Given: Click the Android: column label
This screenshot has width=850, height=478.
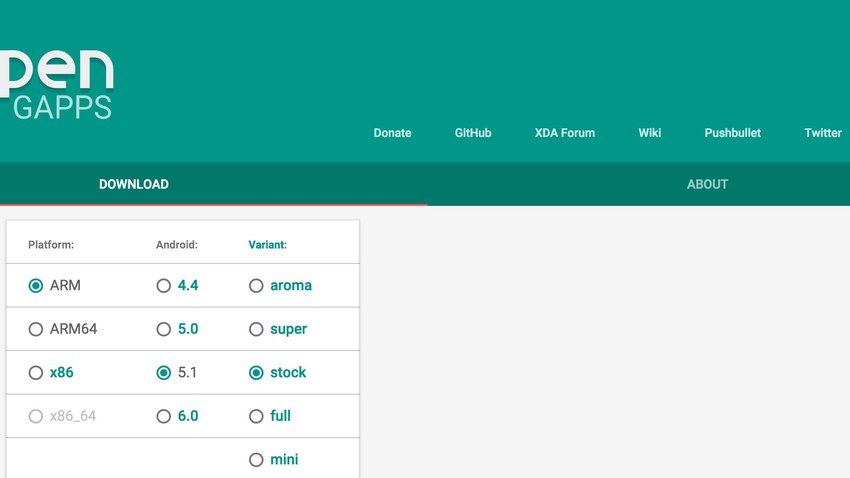Looking at the screenshot, I should (177, 244).
